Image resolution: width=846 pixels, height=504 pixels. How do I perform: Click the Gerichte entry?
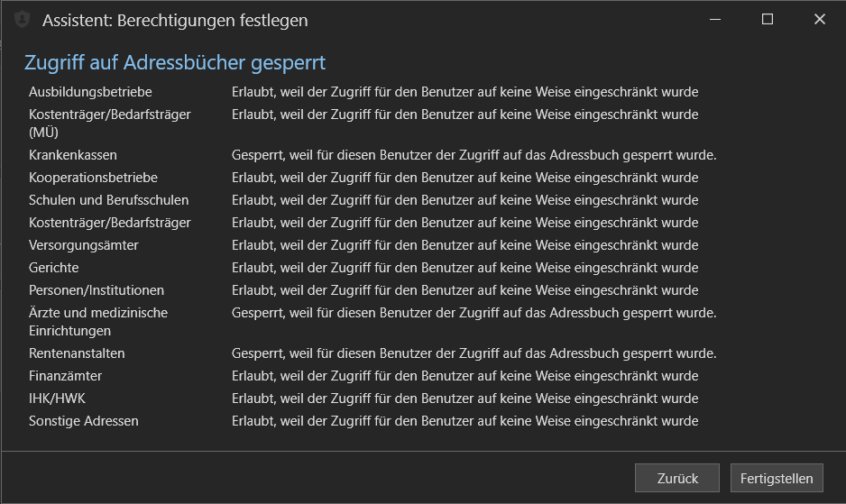53,268
